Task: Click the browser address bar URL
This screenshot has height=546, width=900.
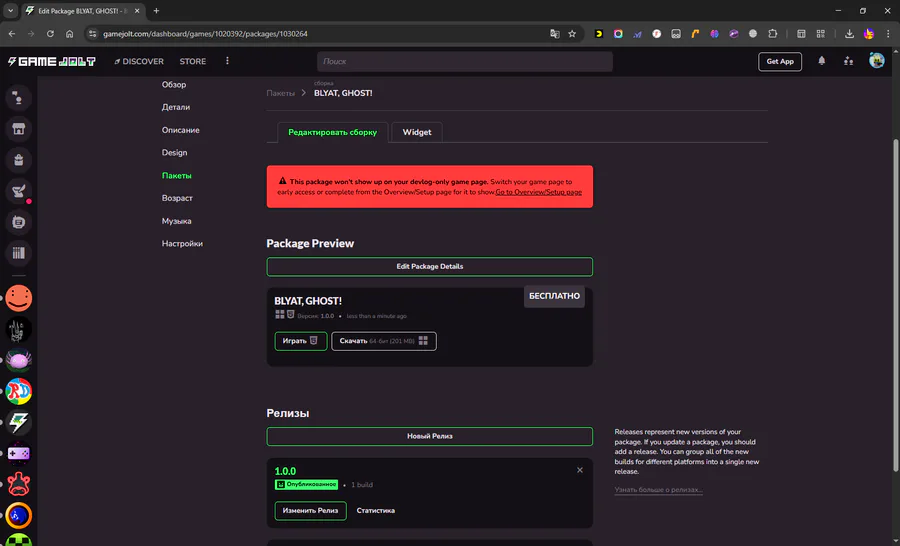Action: tap(205, 34)
